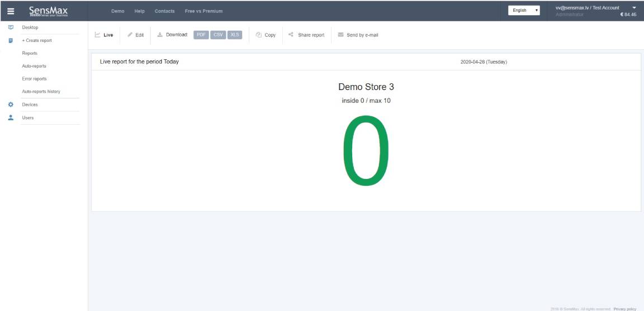Image resolution: width=644 pixels, height=311 pixels.
Task: Open Error reports in sidebar
Action: [x=34, y=79]
